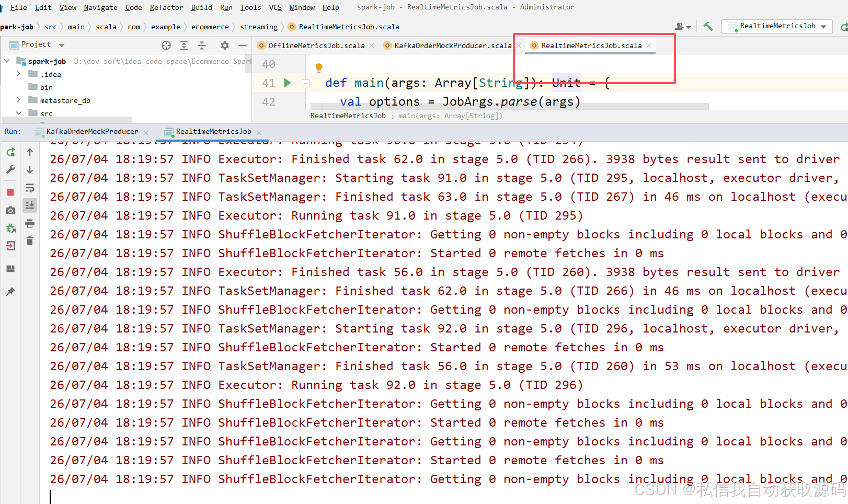Click the RealtimeMetricsJob.scala breadcrumb in navigation bar

click(343, 27)
